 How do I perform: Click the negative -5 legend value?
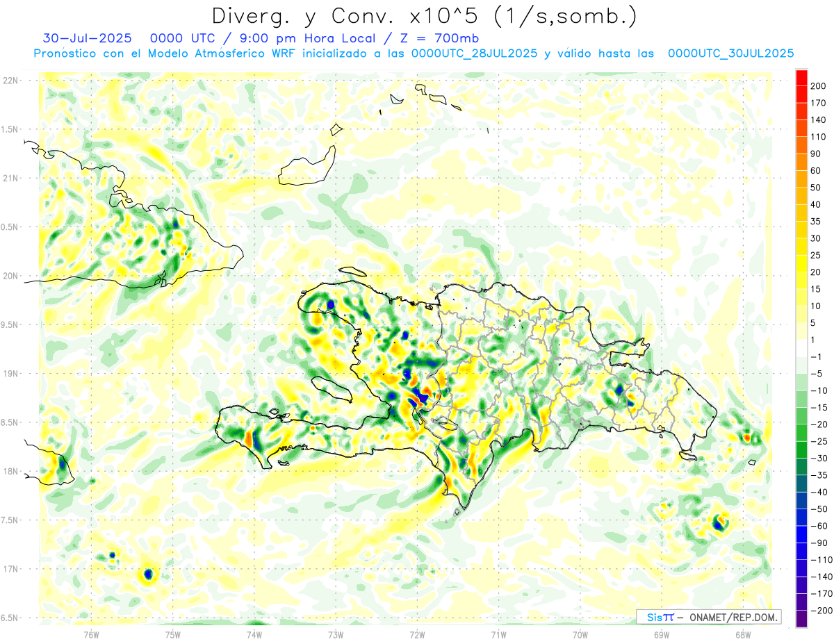[x=817, y=374]
